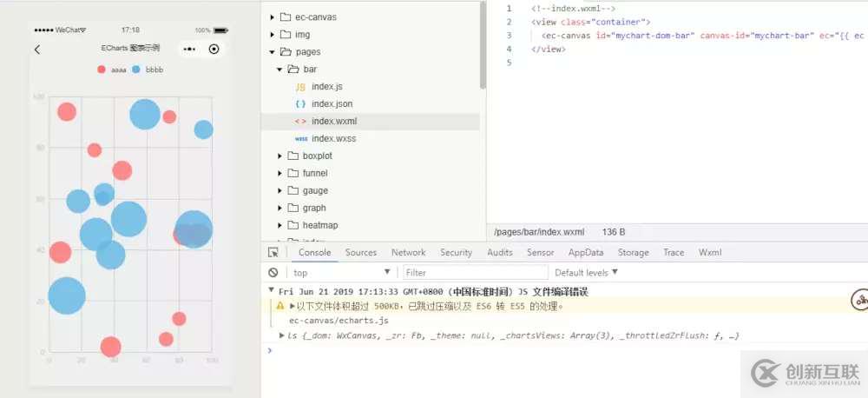Select the index.js JS file icon
The height and width of the screenshot is (398, 868).
pos(300,87)
